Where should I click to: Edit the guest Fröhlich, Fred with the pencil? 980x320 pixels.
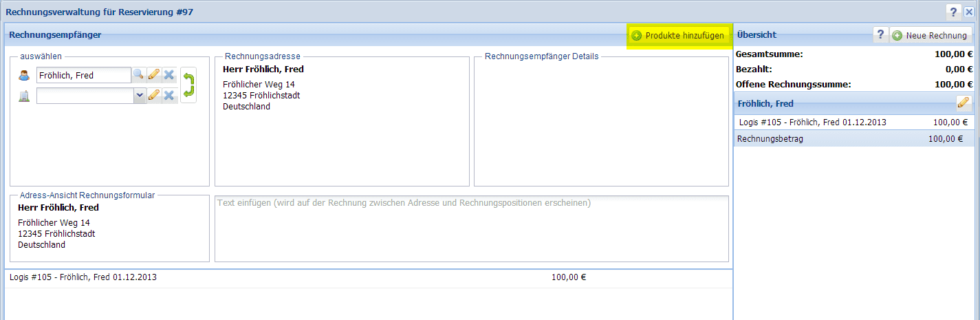[154, 74]
